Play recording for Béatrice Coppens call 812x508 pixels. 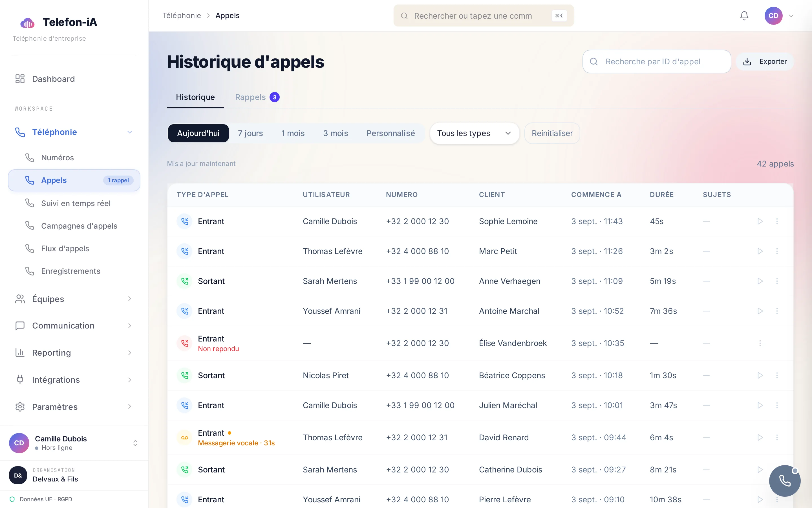coord(760,375)
